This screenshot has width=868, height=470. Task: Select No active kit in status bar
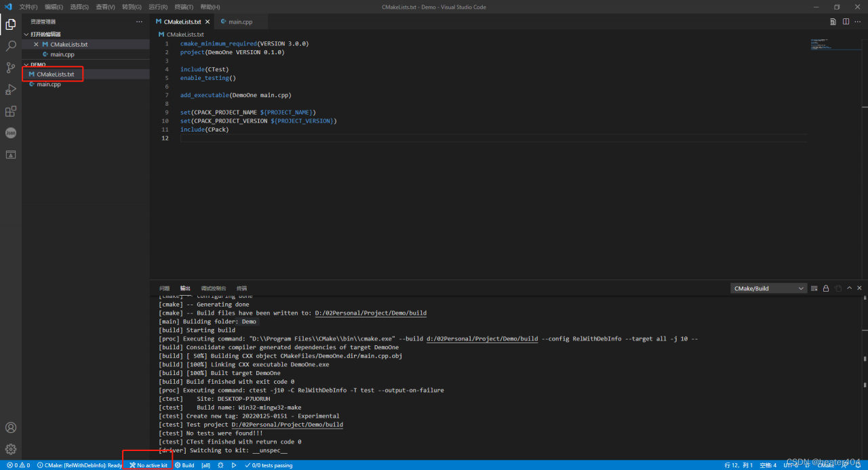[149, 465]
